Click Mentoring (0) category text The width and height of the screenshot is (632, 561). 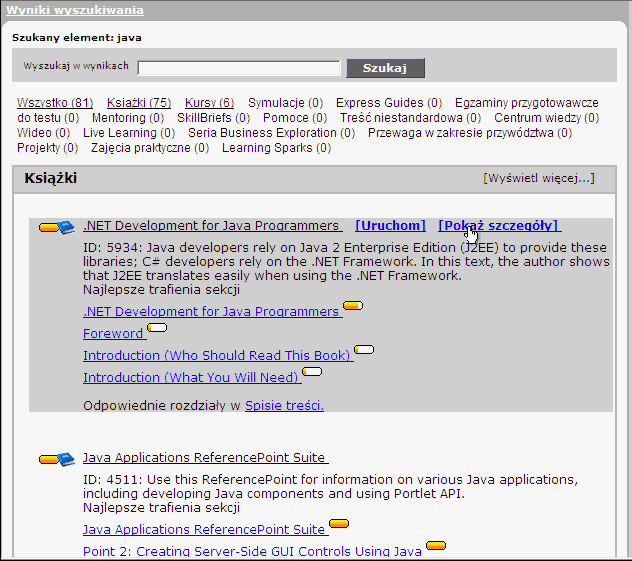(128, 118)
